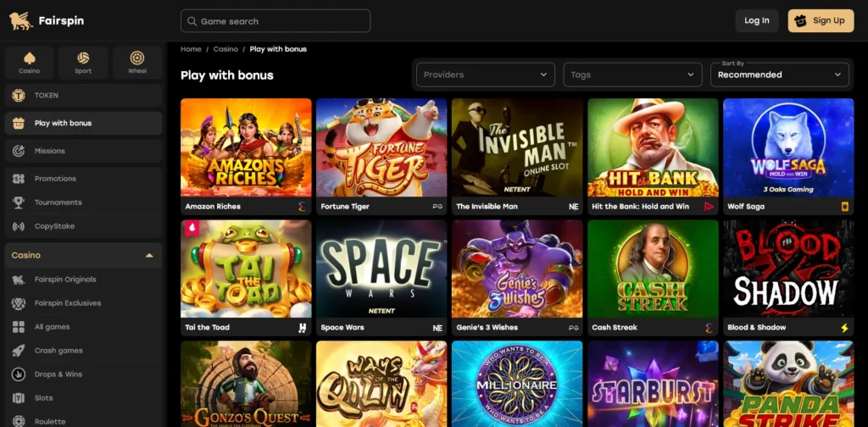Click the Fairspin Exclusives lion icon
The image size is (868, 427).
[x=19, y=303]
